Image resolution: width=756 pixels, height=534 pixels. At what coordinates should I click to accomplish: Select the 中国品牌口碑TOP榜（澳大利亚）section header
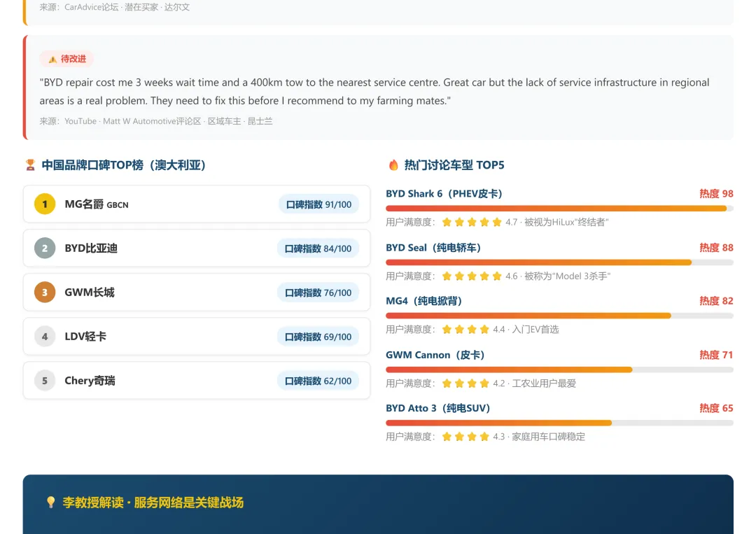125,164
